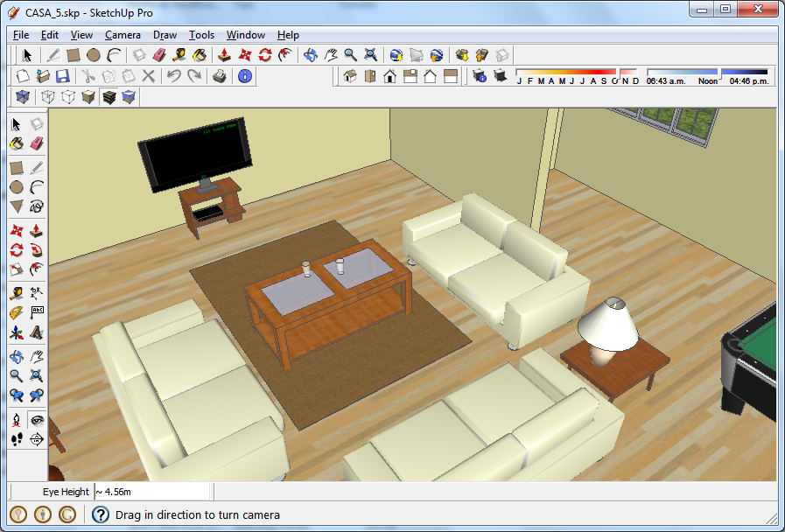
Task: Select the Position Camera tool
Action: (x=17, y=419)
